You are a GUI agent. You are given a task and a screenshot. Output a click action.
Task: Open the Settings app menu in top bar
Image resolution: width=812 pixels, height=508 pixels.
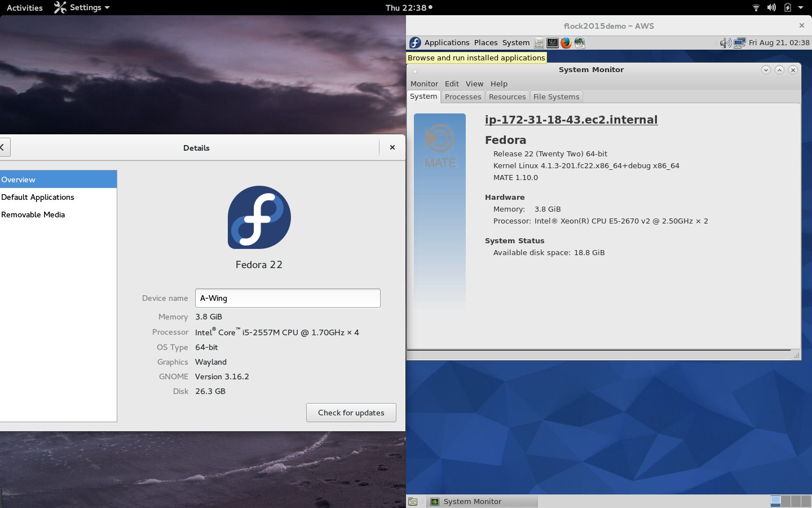tap(82, 8)
